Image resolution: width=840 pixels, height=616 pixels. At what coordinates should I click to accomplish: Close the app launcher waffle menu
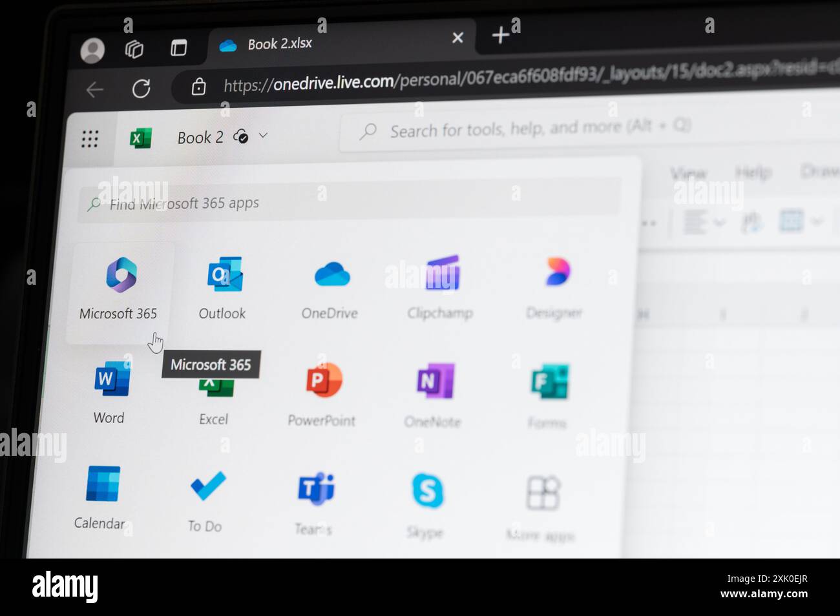tap(90, 139)
